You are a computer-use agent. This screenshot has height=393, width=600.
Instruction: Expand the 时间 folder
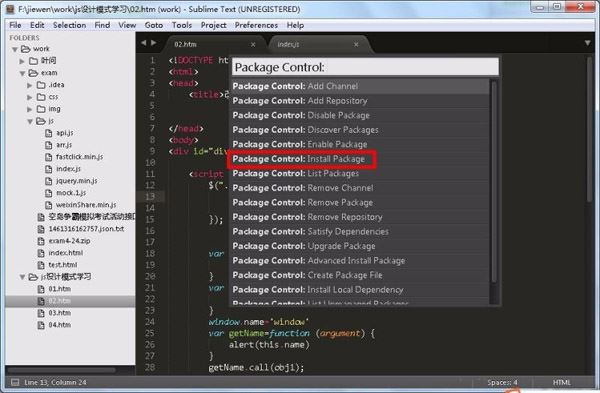(x=22, y=61)
